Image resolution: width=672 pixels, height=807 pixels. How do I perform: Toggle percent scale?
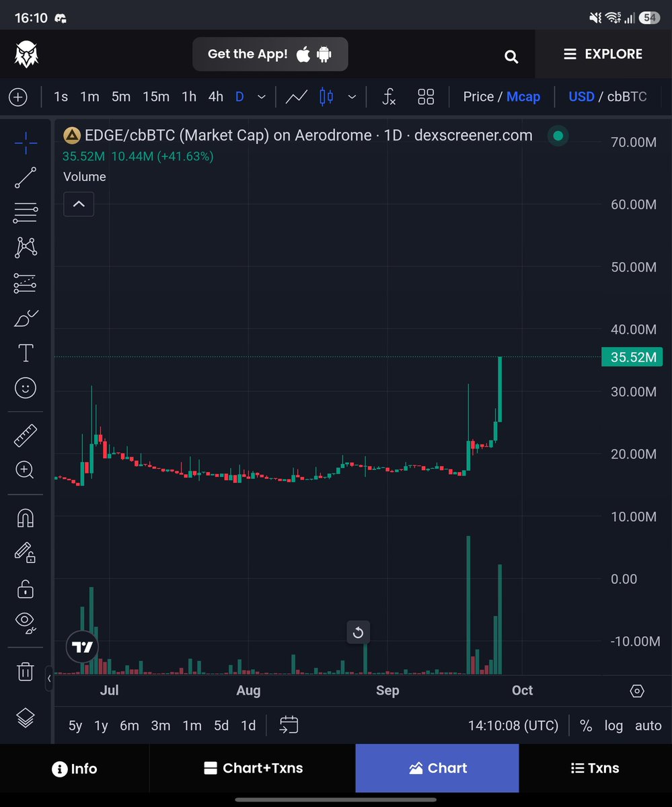click(586, 726)
